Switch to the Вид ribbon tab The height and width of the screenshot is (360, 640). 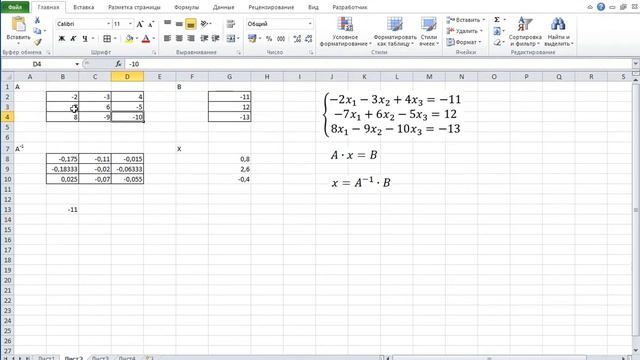[313, 7]
